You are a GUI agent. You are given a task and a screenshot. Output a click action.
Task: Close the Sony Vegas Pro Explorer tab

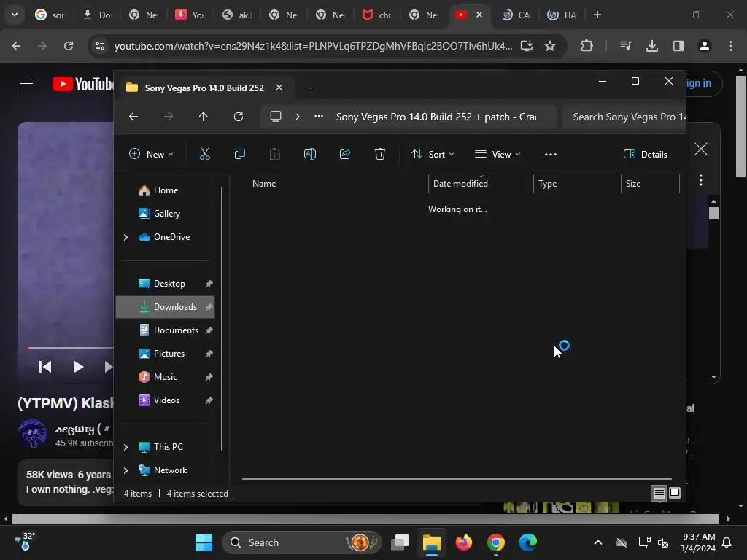pyautogui.click(x=279, y=87)
